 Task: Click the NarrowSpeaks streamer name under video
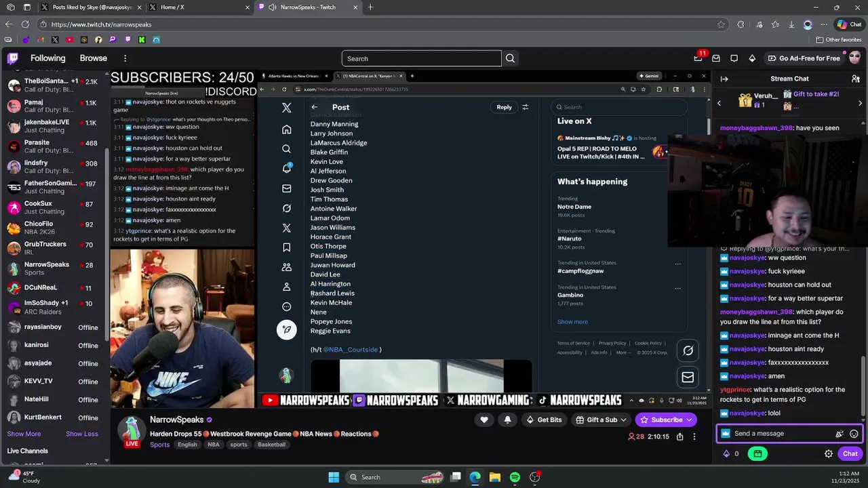click(x=176, y=420)
